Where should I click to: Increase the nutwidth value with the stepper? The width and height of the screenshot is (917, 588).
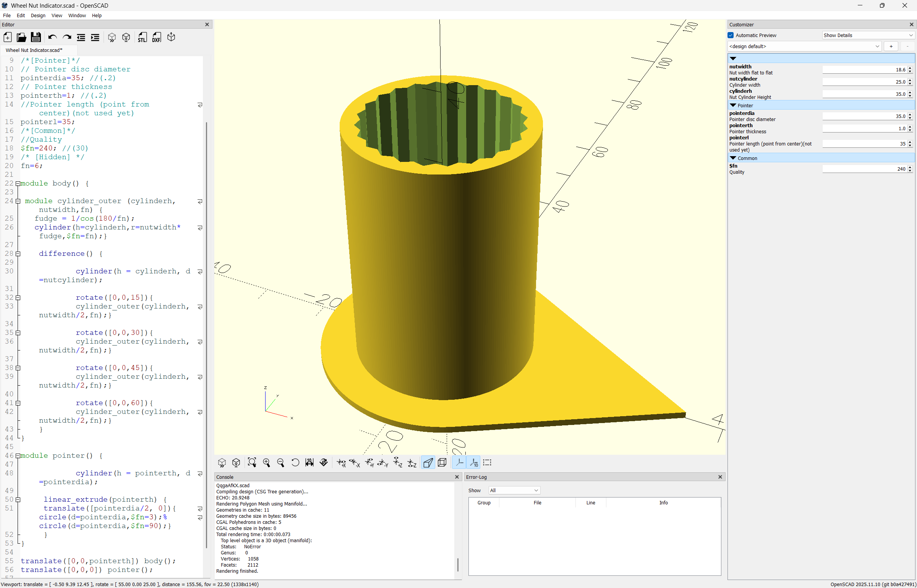[x=910, y=68]
